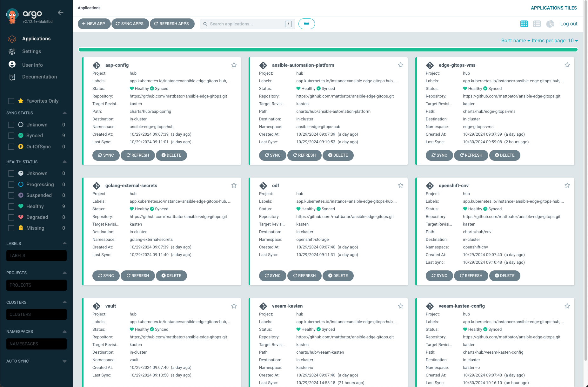This screenshot has width=588, height=387.
Task: Click the page vertical scrollbar
Action: pos(586,181)
